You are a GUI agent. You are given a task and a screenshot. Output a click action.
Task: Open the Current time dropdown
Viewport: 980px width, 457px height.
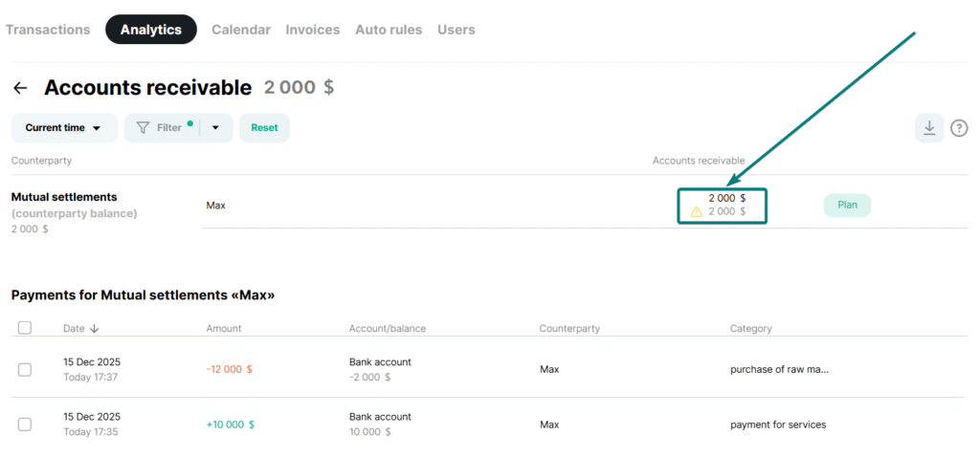63,128
